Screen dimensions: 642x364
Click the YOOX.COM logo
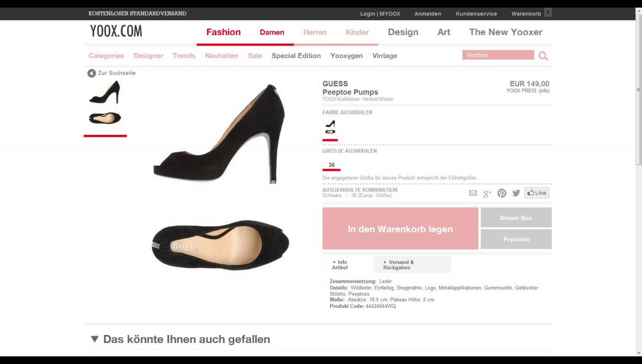116,32
